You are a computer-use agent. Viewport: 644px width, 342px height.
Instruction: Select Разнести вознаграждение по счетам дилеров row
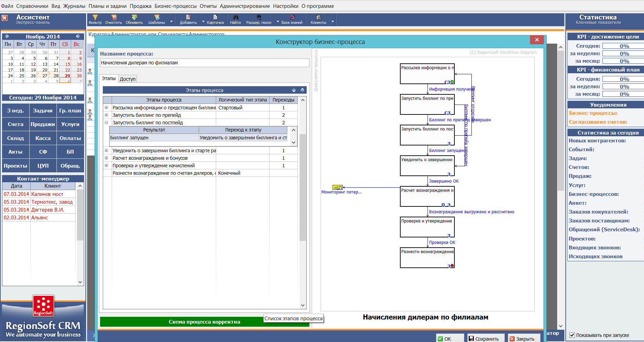click(200, 173)
